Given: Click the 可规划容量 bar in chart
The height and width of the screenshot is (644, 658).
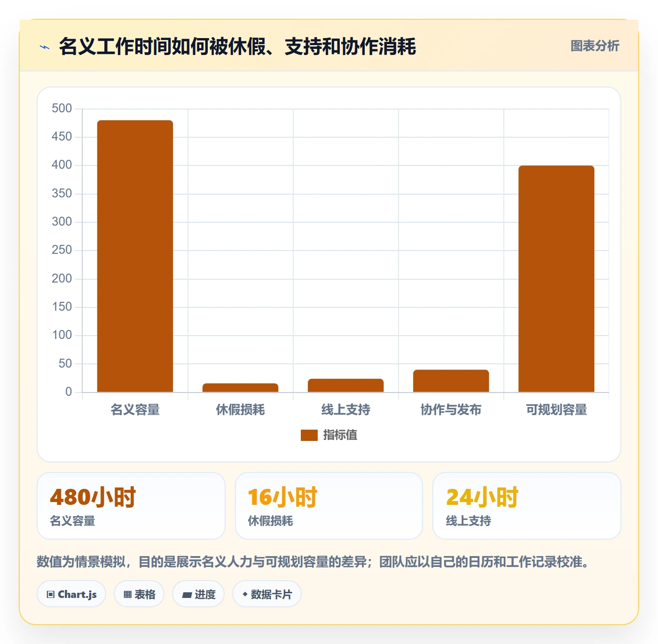Looking at the screenshot, I should coord(556,279).
